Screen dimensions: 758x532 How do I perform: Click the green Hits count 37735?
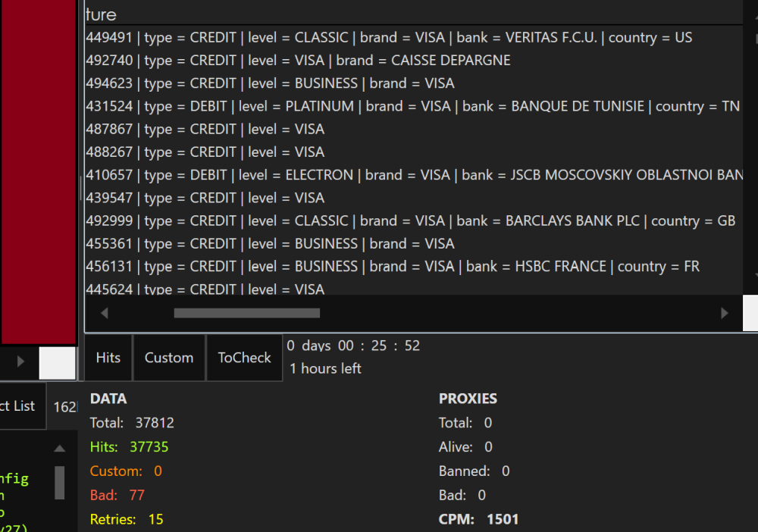(149, 447)
